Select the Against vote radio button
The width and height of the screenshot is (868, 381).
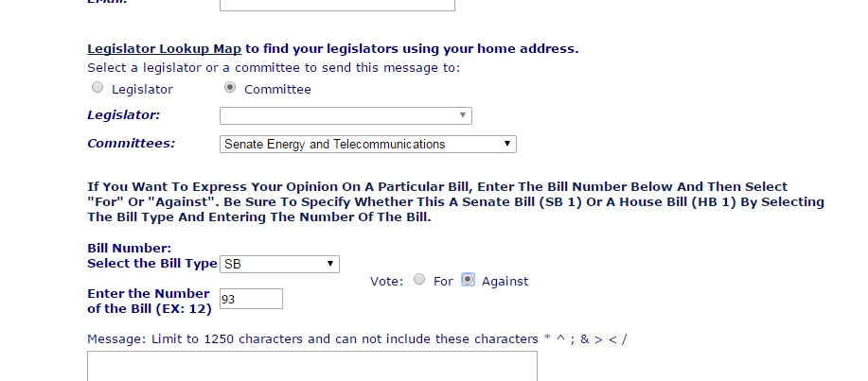468,280
